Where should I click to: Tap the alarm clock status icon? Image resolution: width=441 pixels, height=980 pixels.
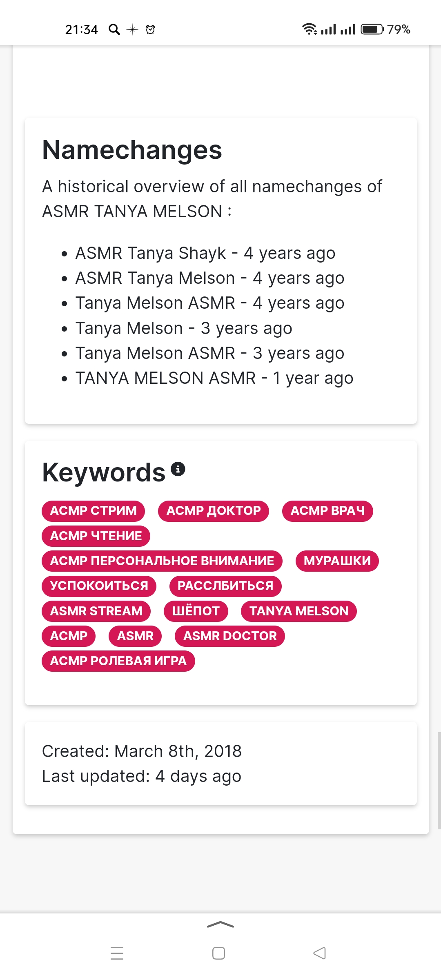(x=150, y=29)
